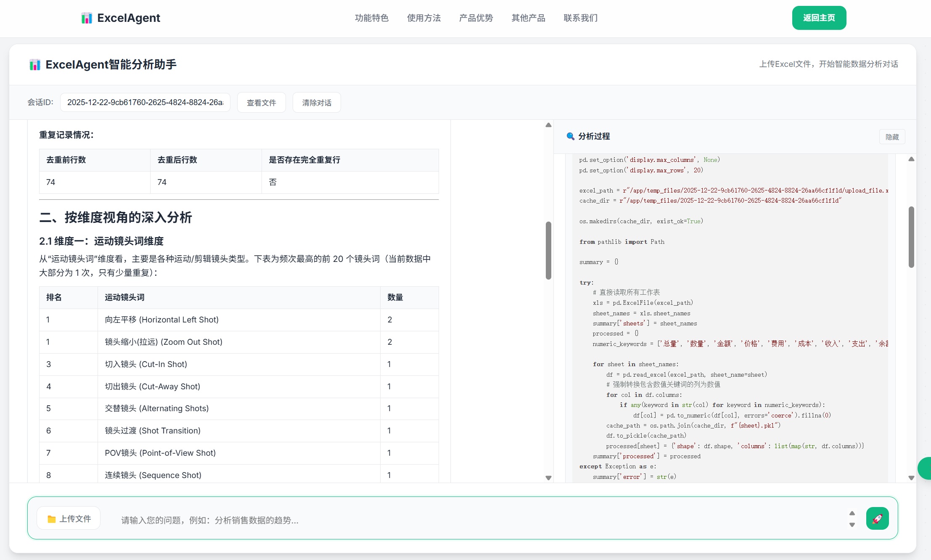Click the ExcelAgent logo icon in the header

coord(87,18)
